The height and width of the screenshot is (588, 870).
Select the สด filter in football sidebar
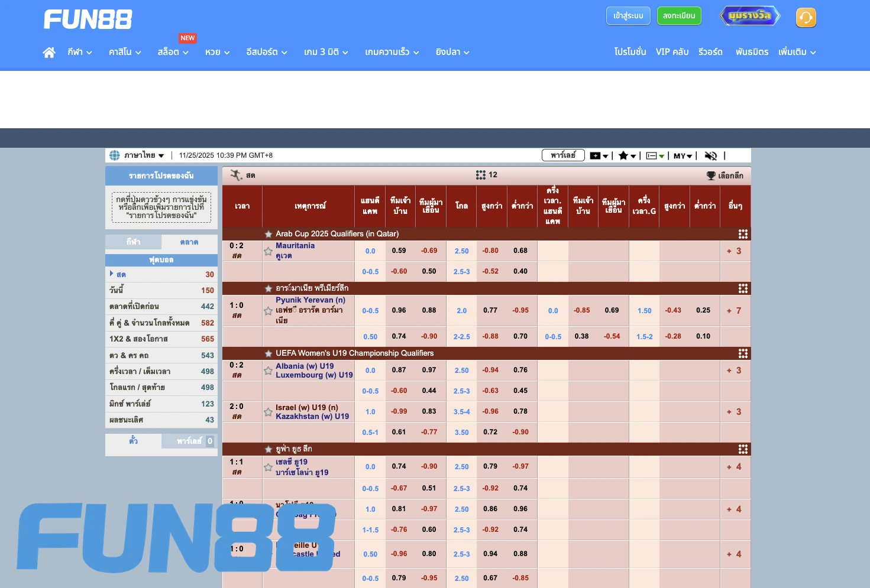(121, 274)
